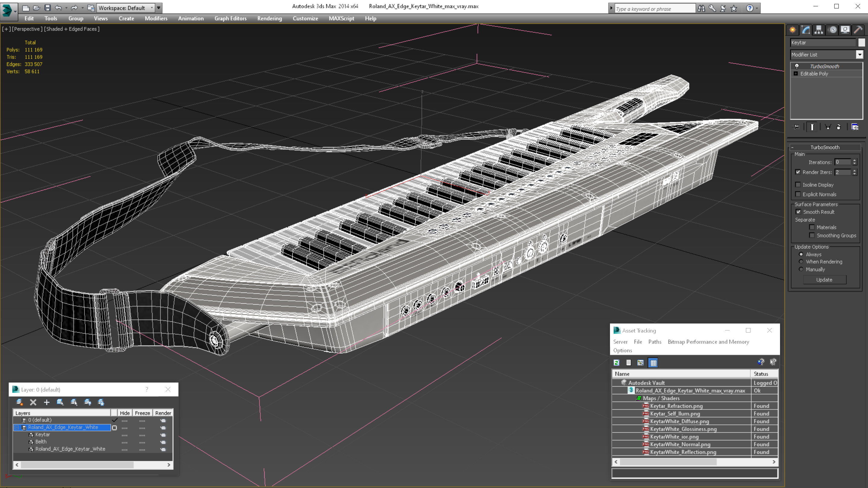Click binoculars search icon in title bar
Image resolution: width=868 pixels, height=488 pixels.
point(701,8)
